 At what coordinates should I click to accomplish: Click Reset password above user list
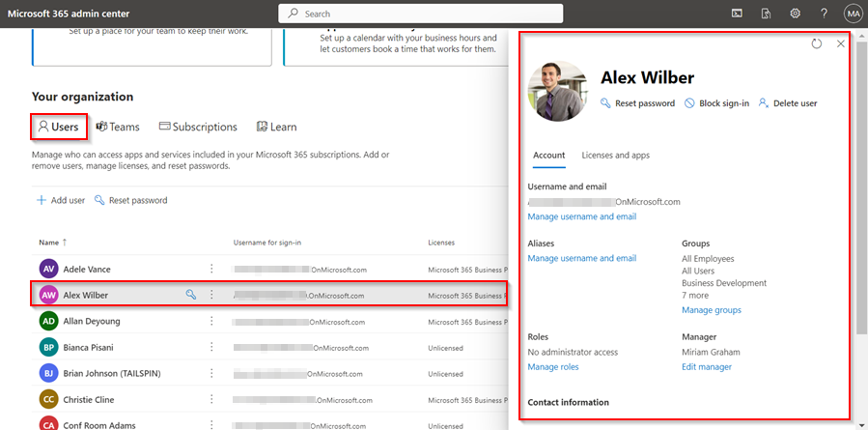[x=131, y=201]
